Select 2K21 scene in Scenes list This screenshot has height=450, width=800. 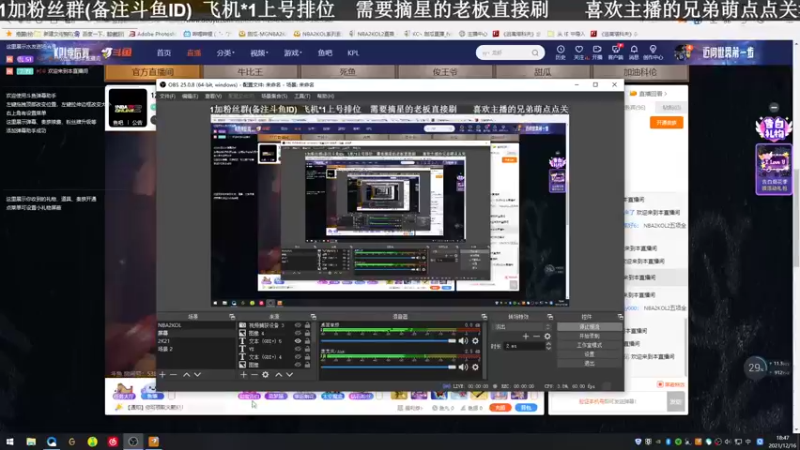coord(196,341)
